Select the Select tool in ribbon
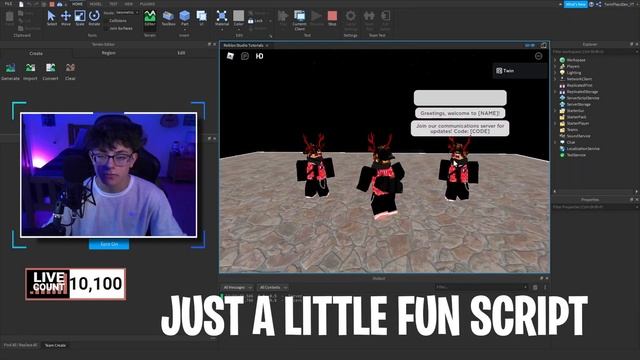The width and height of the screenshot is (640, 360). tap(51, 18)
